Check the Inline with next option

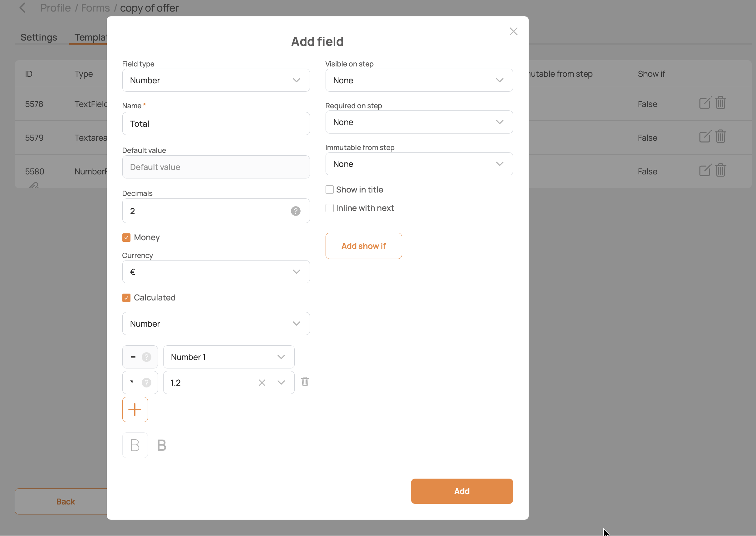pos(329,208)
